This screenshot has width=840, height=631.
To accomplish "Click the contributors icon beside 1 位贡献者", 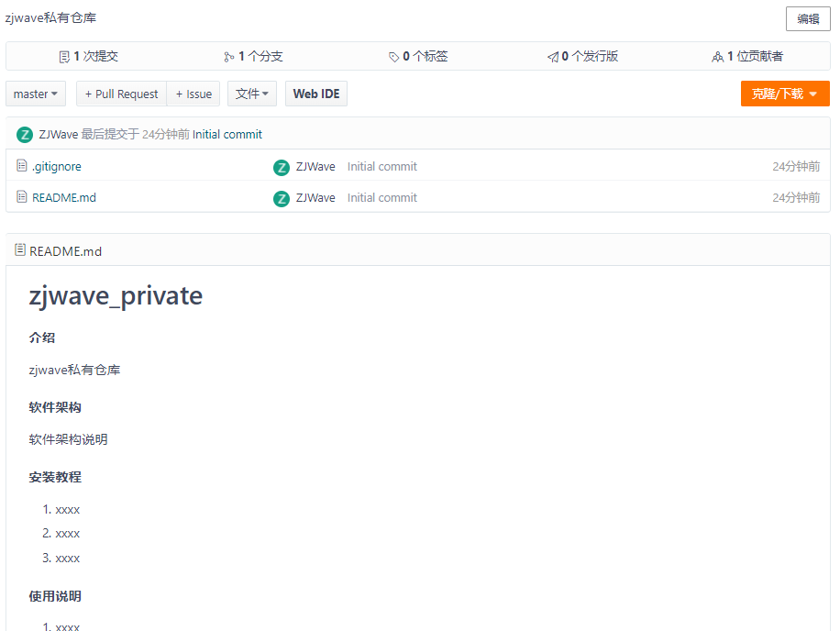I will coord(717,57).
